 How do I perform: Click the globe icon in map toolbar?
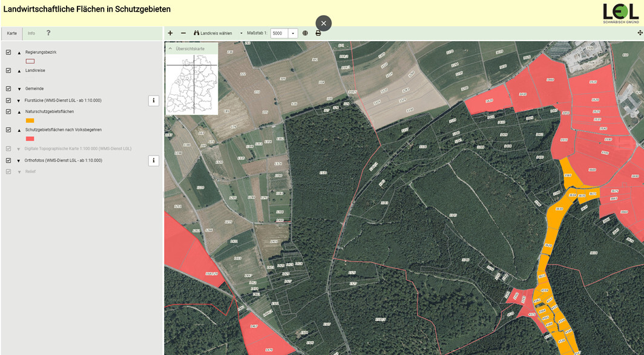pos(305,33)
